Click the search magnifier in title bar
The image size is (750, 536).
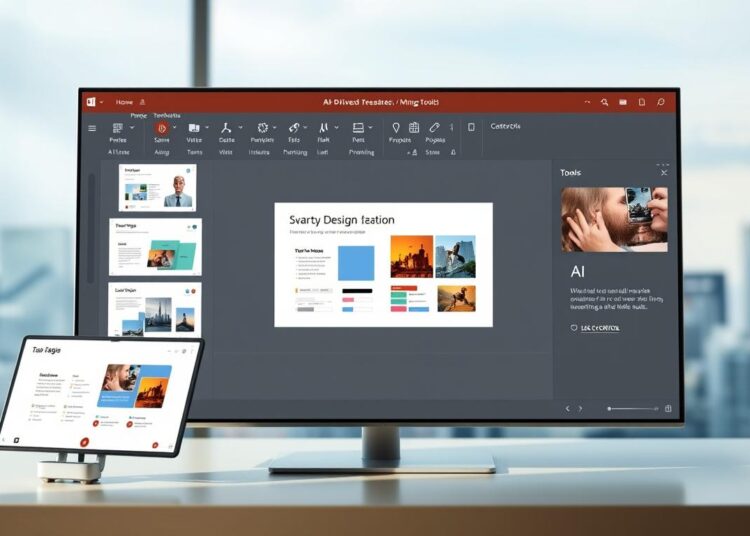(x=604, y=102)
